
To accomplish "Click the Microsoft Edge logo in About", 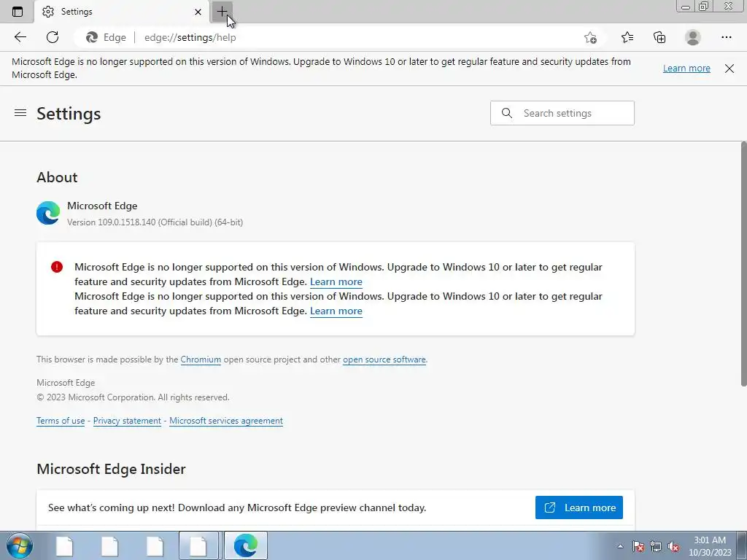I will (x=48, y=213).
